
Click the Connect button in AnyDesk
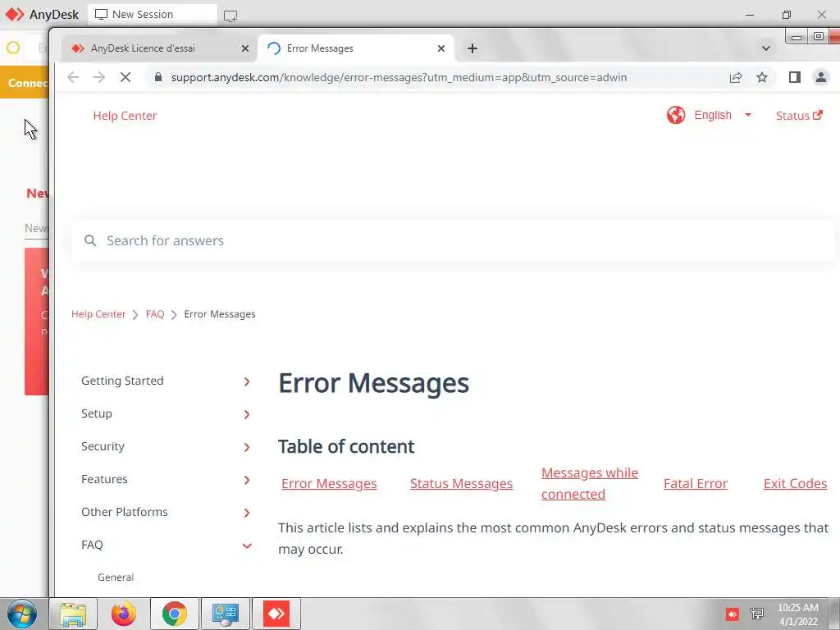pos(25,83)
